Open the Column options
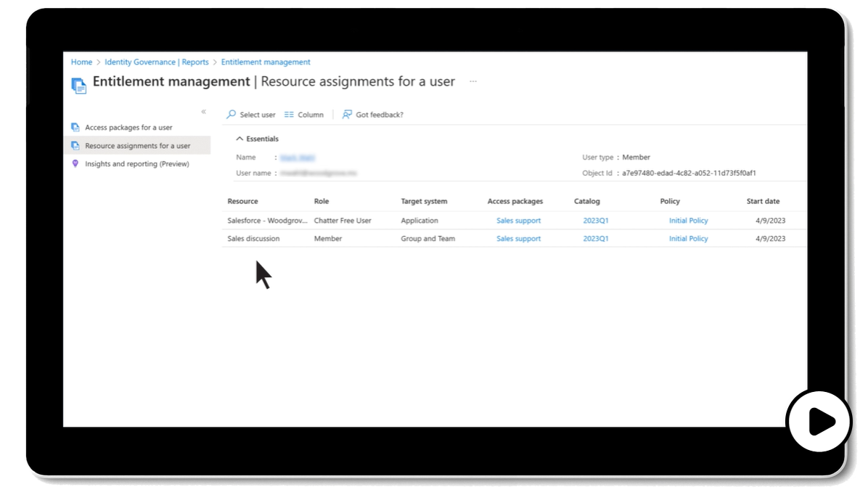The height and width of the screenshot is (495, 868). pos(304,115)
